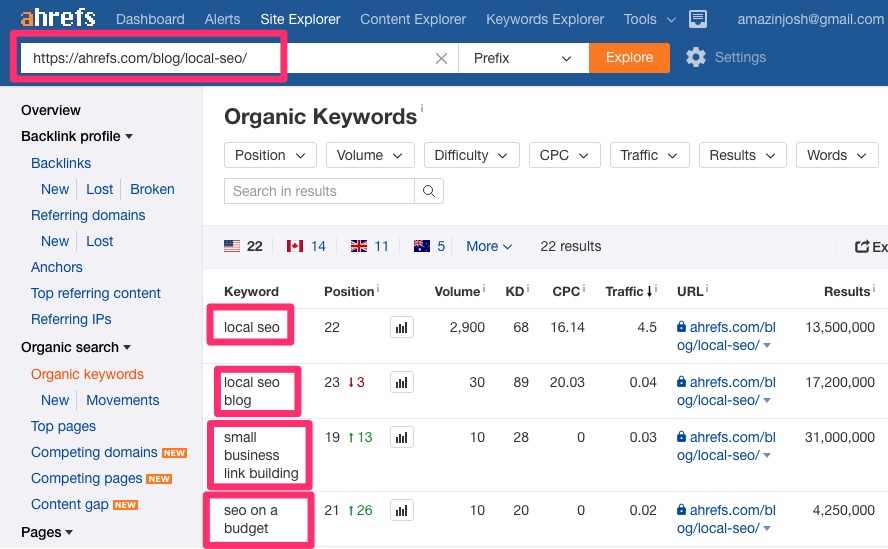
Task: Open Competing pages in sidebar
Action: pos(86,478)
